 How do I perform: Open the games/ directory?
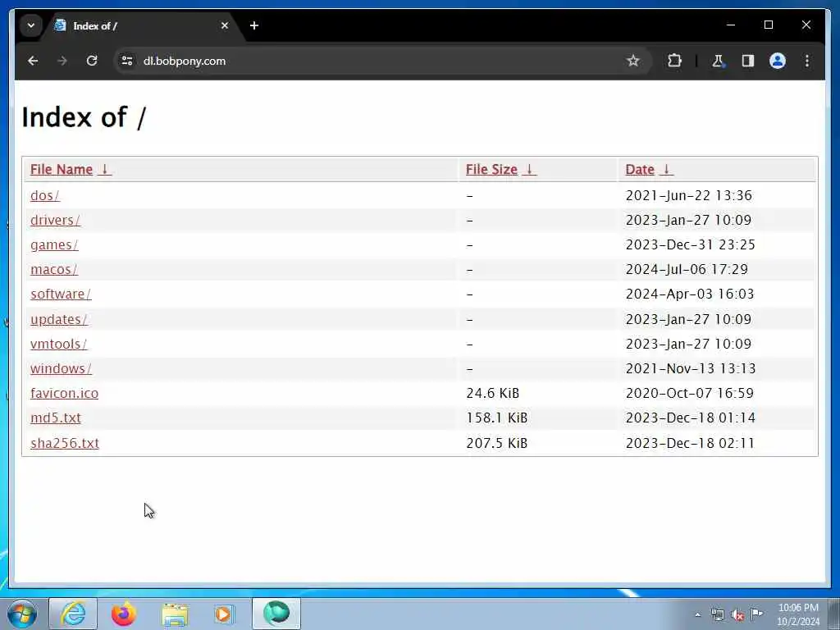54,244
